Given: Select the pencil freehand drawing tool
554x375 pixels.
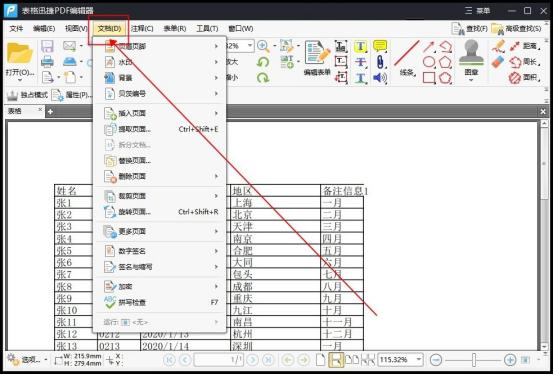Looking at the screenshot, I should pyautogui.click(x=498, y=46).
